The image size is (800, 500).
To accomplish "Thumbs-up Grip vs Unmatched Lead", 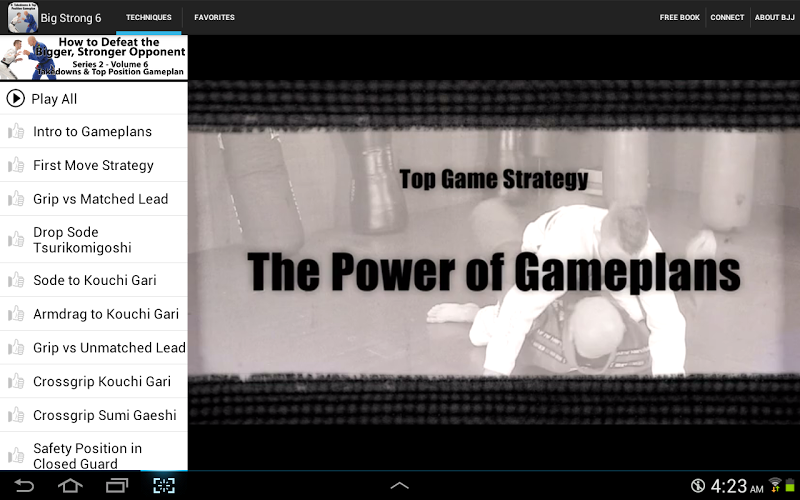I will click(x=16, y=348).
